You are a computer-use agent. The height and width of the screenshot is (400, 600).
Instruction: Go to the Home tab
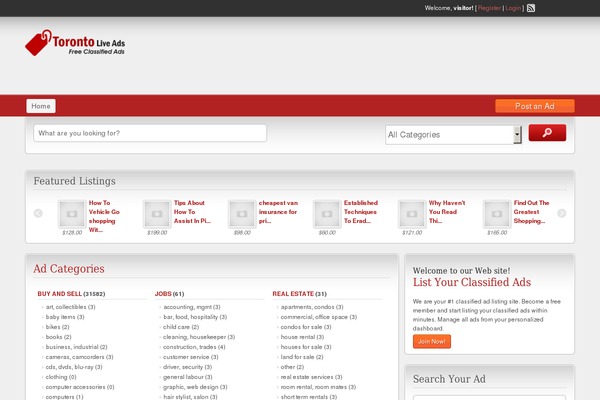point(41,106)
